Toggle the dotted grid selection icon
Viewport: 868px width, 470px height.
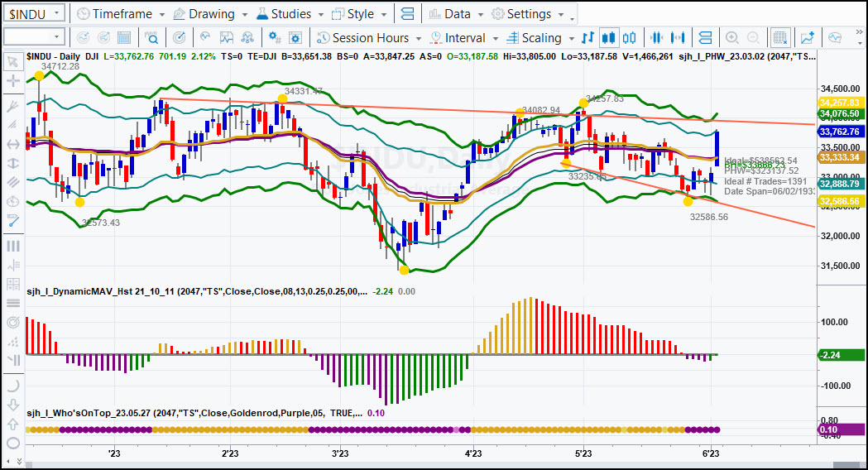click(780, 37)
